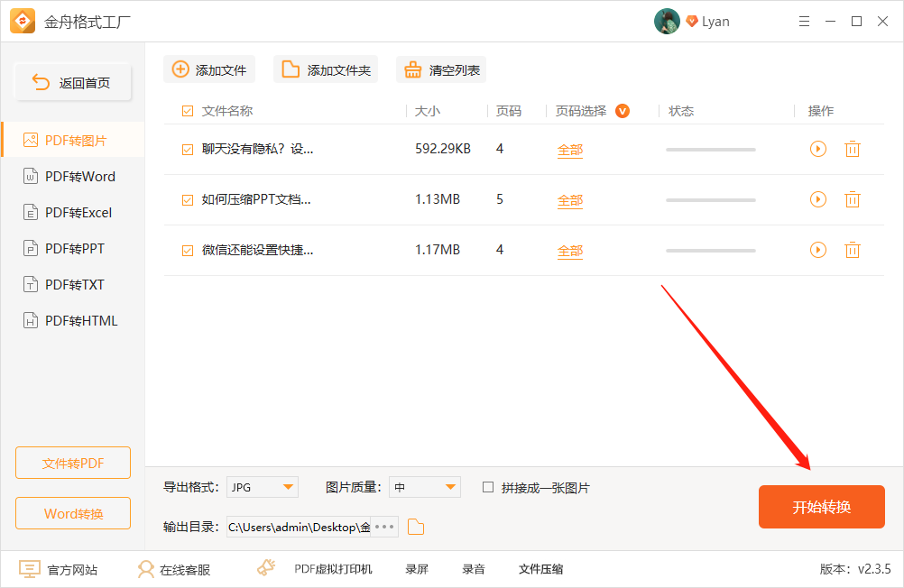This screenshot has height=588, width=904.
Task: Click the 文件转PDF button
Action: coord(73,463)
